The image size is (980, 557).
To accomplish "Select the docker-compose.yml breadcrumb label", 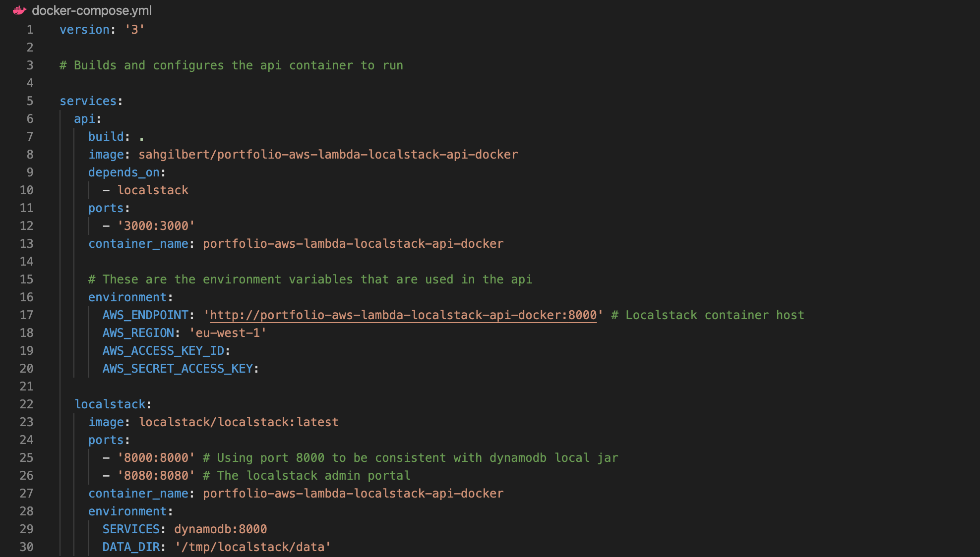I will click(x=92, y=10).
